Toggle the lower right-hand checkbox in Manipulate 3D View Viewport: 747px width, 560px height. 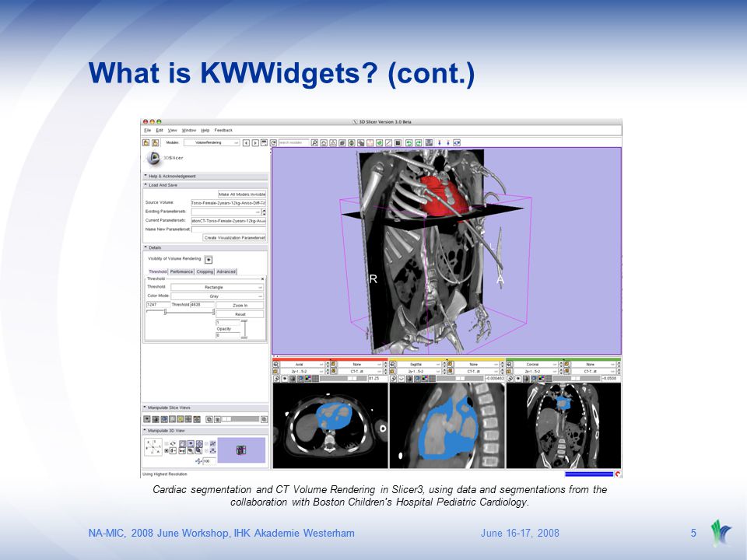(207, 450)
